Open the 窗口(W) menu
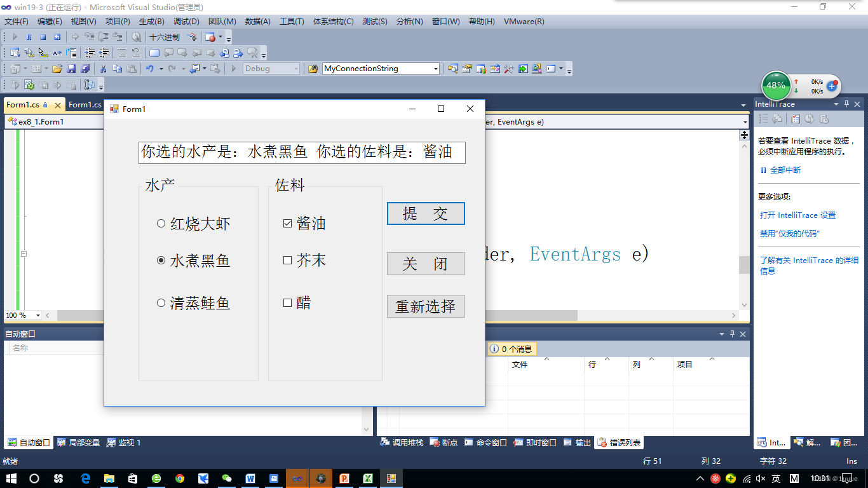The height and width of the screenshot is (488, 868). [445, 22]
